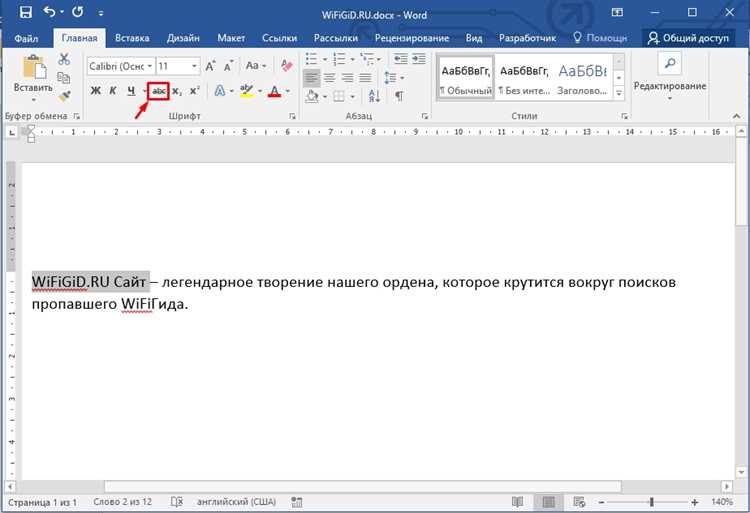The height and width of the screenshot is (513, 750).
Task: Click Show paragraph marks pilcrow icon
Action: pos(398,97)
